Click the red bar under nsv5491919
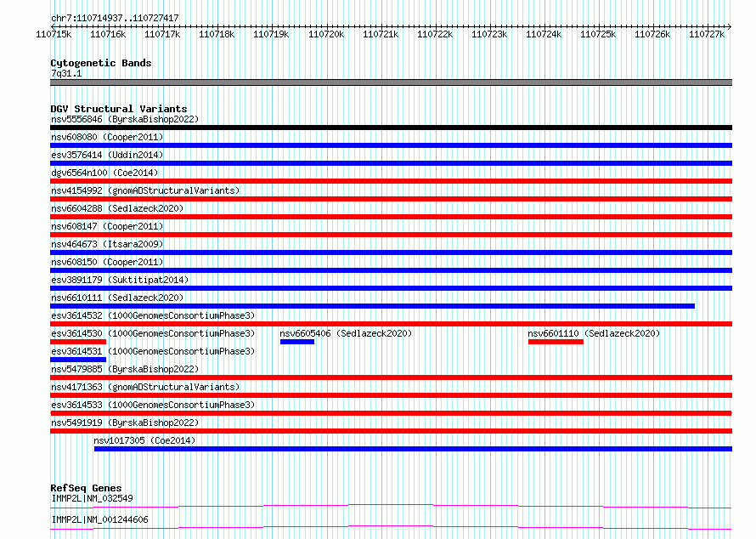Image resolution: width=756 pixels, height=539 pixels. pyautogui.click(x=391, y=431)
